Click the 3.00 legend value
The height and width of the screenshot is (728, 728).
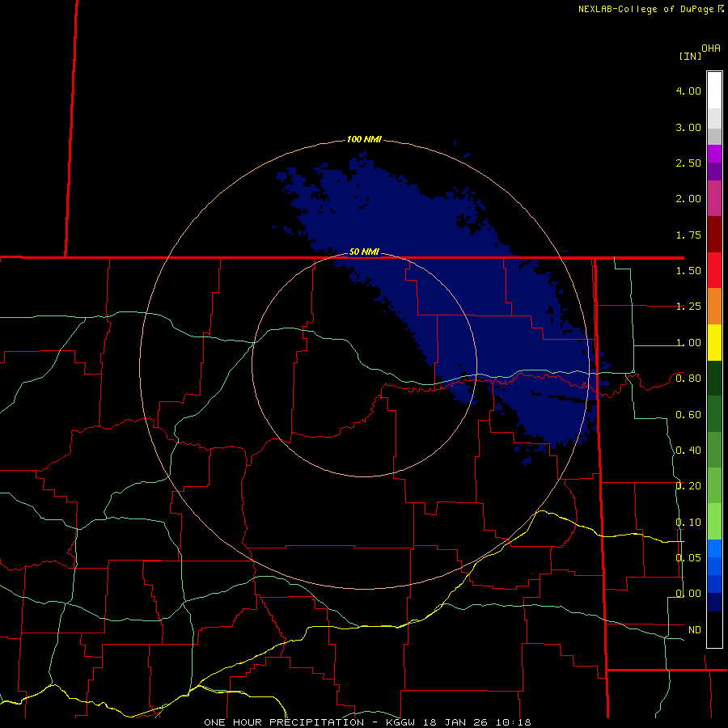pyautogui.click(x=688, y=127)
